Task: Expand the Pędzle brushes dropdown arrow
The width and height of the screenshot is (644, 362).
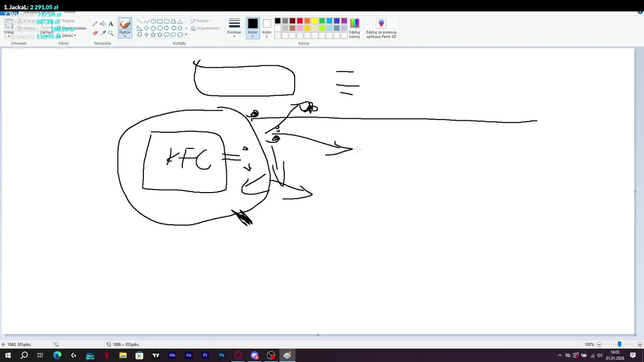Action: point(125,36)
